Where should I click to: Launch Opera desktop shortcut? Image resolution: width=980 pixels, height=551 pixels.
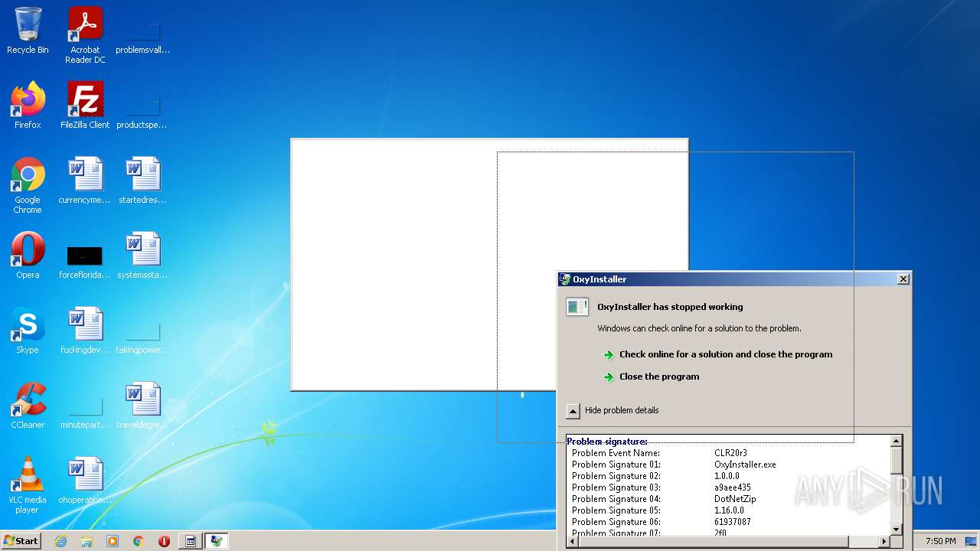point(28,256)
